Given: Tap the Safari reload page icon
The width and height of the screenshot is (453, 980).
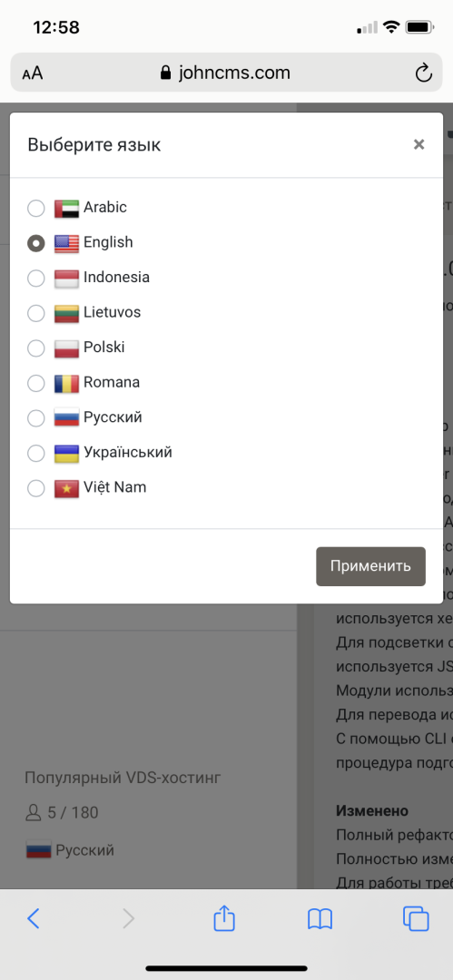Looking at the screenshot, I should point(424,73).
